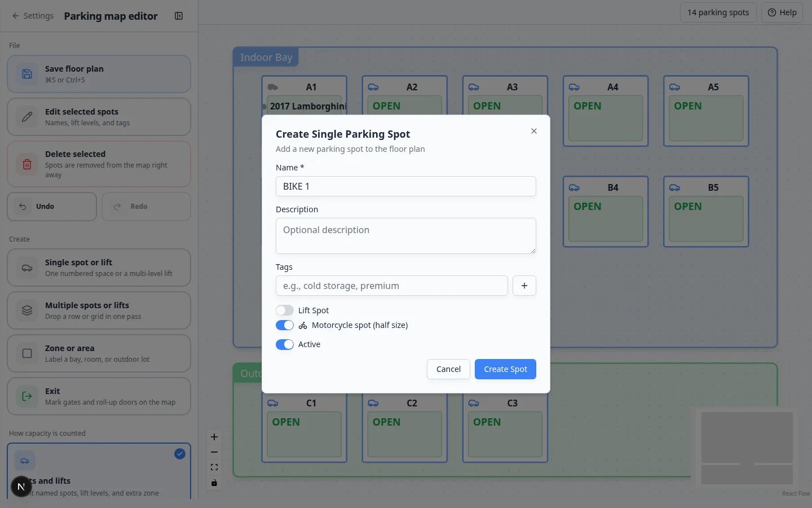
Task: Disable the Active switch
Action: tap(285, 344)
